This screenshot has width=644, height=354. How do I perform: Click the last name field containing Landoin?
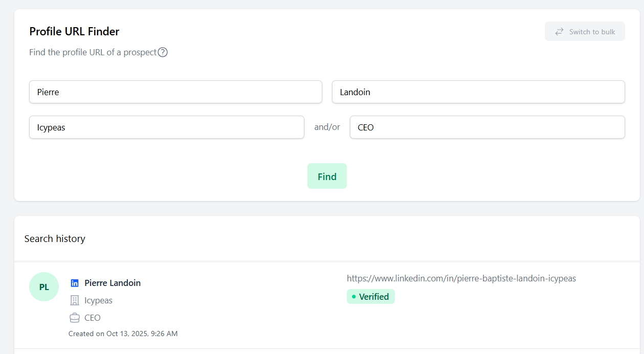(x=478, y=92)
